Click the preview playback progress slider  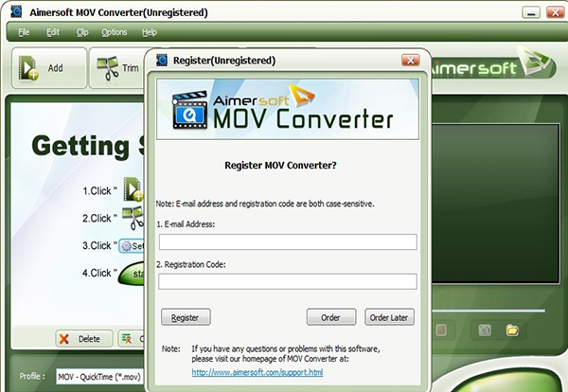[x=488, y=311]
